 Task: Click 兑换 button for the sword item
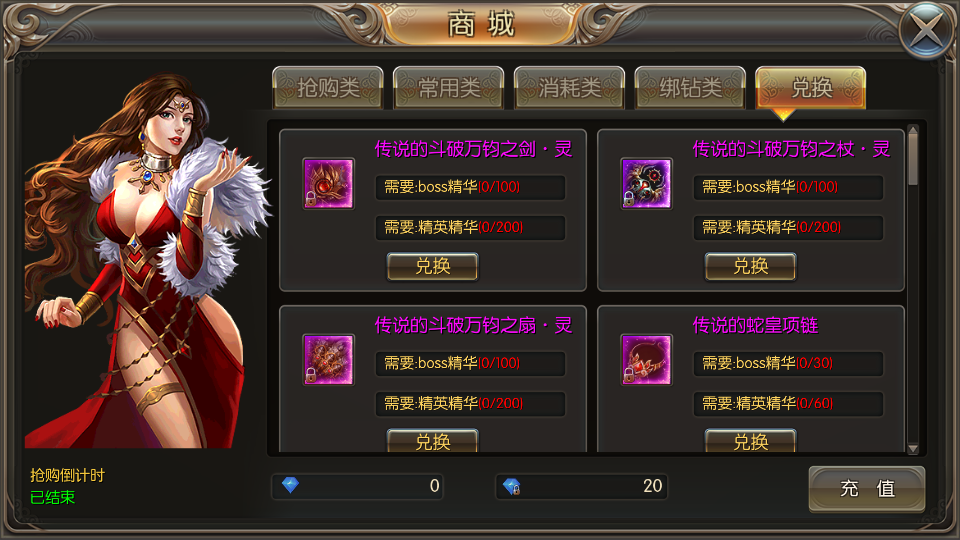[433, 266]
